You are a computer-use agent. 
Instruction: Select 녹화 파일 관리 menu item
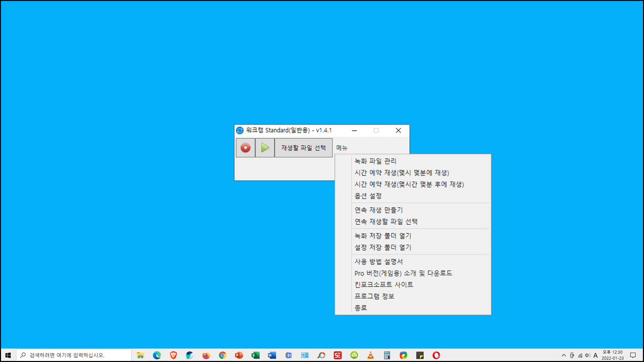413,161
